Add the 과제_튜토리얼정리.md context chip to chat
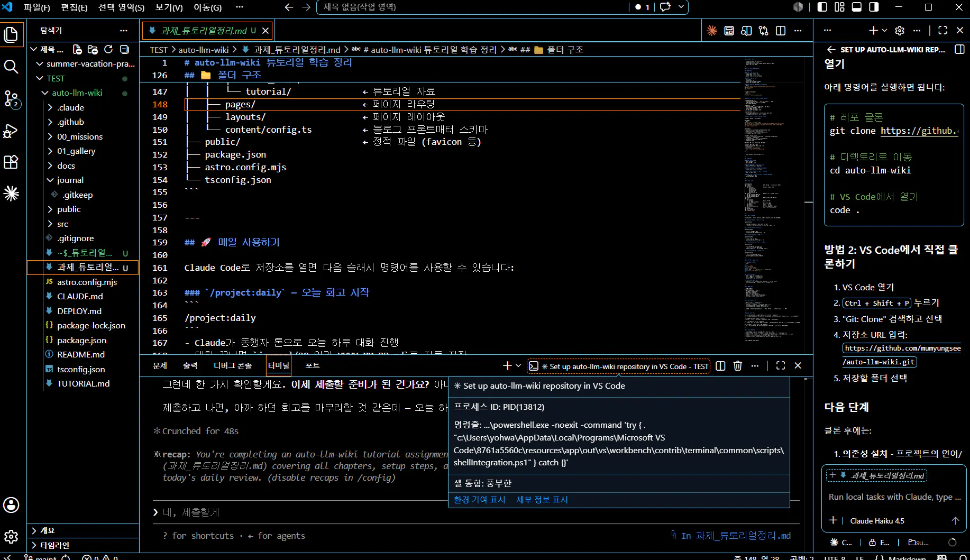 (877, 475)
